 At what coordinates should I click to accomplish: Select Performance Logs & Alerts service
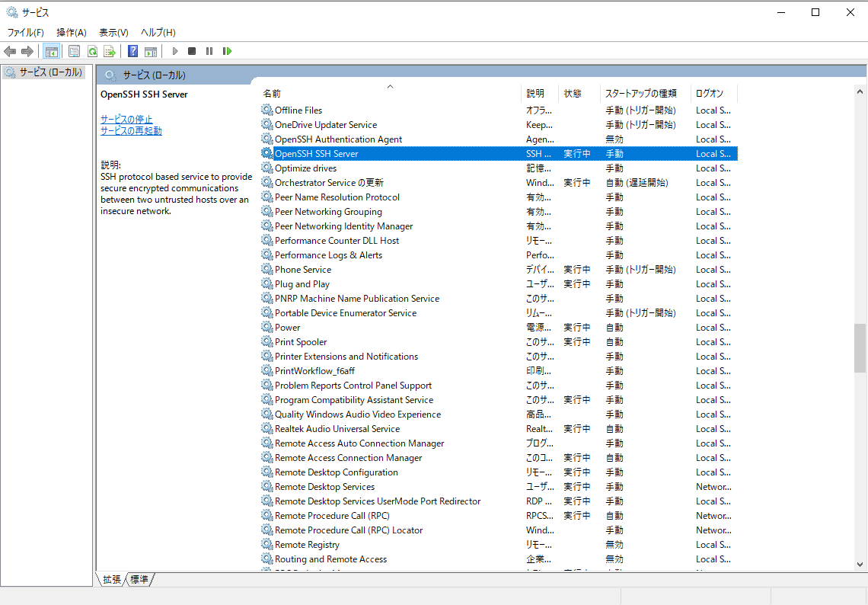499,254
